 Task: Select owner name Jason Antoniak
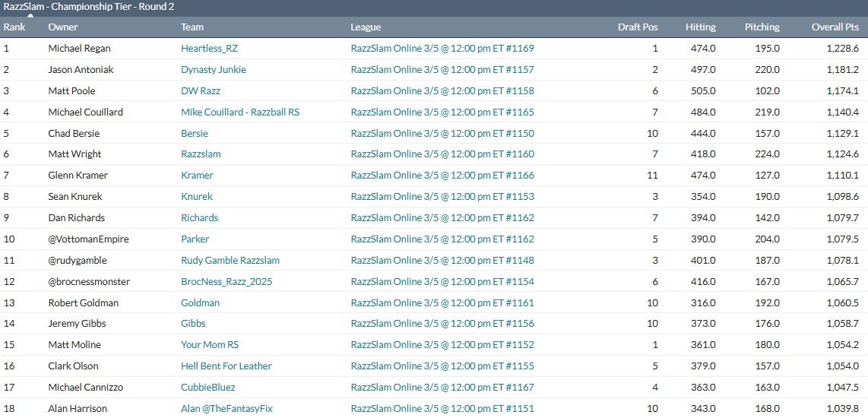pyautogui.click(x=81, y=70)
